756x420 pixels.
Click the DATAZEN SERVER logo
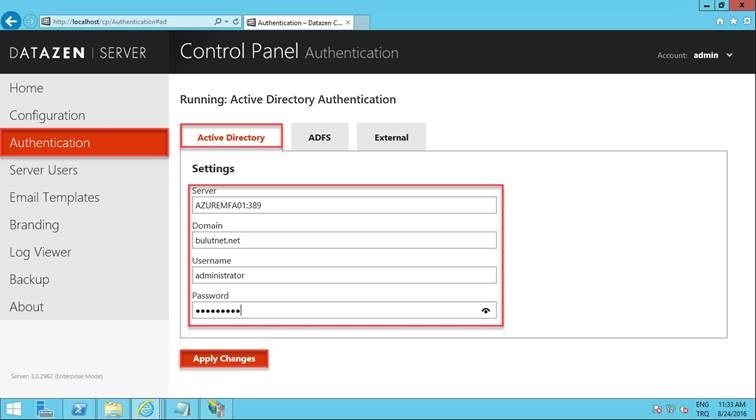tap(78, 53)
